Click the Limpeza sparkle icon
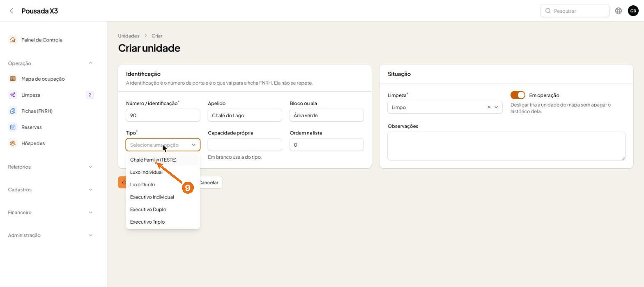The height and width of the screenshot is (287, 644). coord(13,95)
